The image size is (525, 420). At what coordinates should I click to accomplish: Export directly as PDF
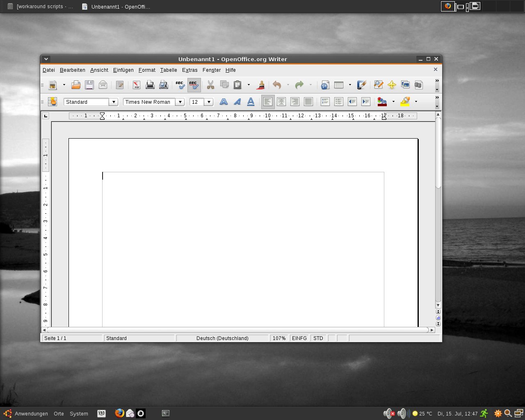pos(136,85)
